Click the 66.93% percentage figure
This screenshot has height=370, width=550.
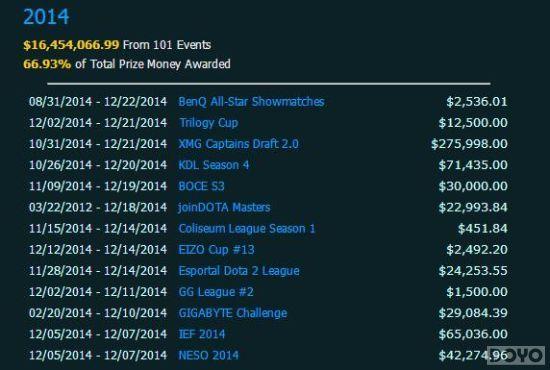coord(47,64)
